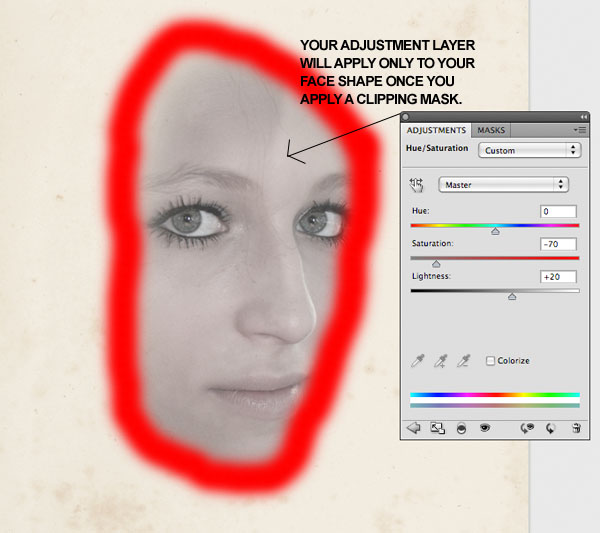Screen dimensions: 600x533
Task: Collapse the panel with double-arrow icon
Action: coord(583,117)
